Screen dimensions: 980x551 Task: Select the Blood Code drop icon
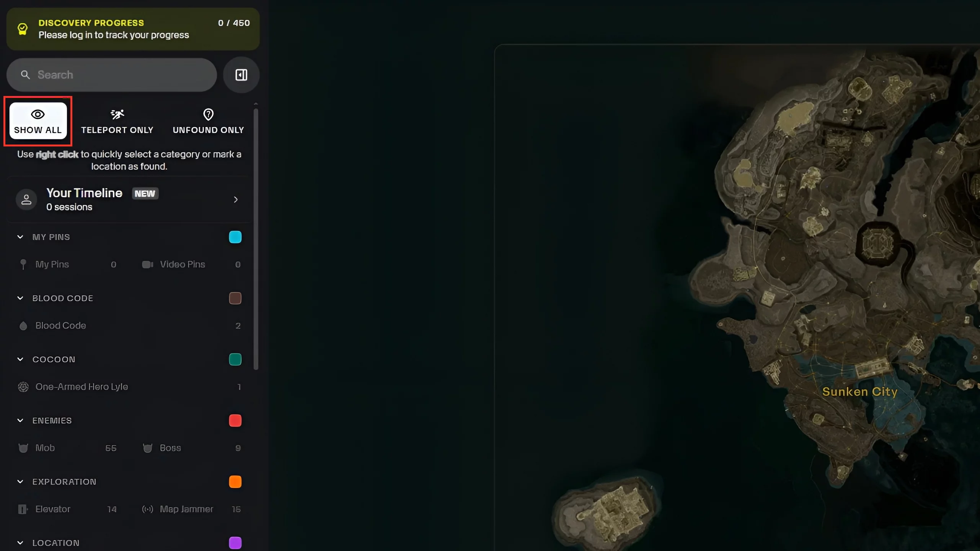(23, 326)
